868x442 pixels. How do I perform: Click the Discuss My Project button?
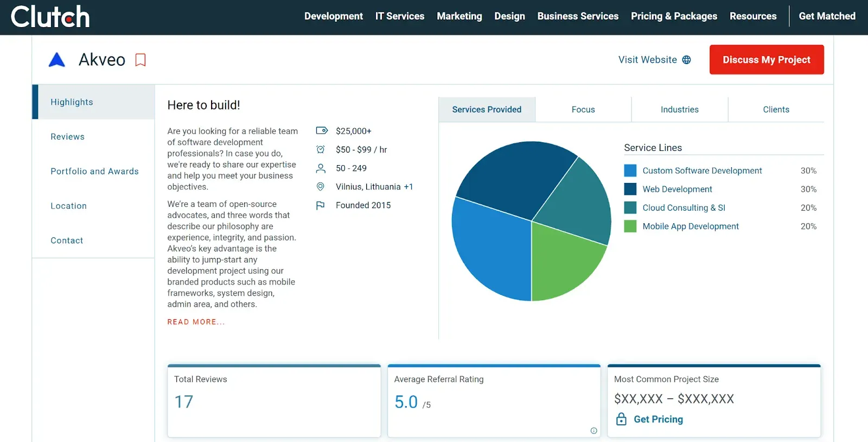pos(767,60)
